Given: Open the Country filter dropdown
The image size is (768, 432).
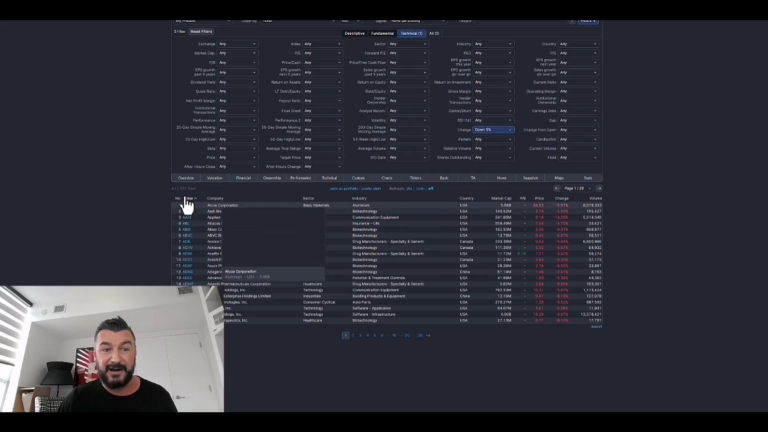Looking at the screenshot, I should pos(578,44).
